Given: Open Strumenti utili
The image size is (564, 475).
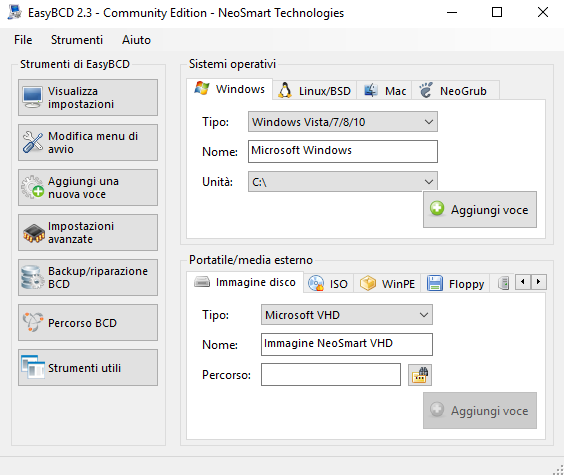Looking at the screenshot, I should [88, 367].
